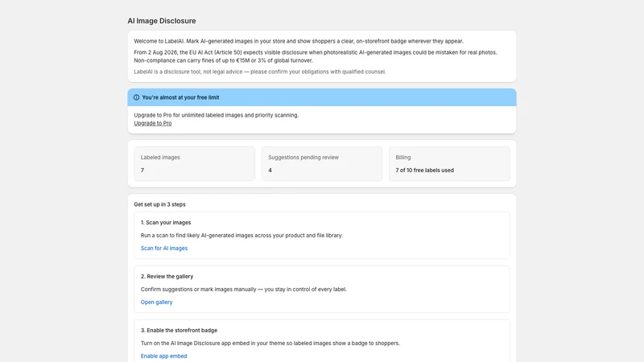The image size is (644, 362).
Task: Click the 'Get set up in 3 steps' heading
Action: 159,204
